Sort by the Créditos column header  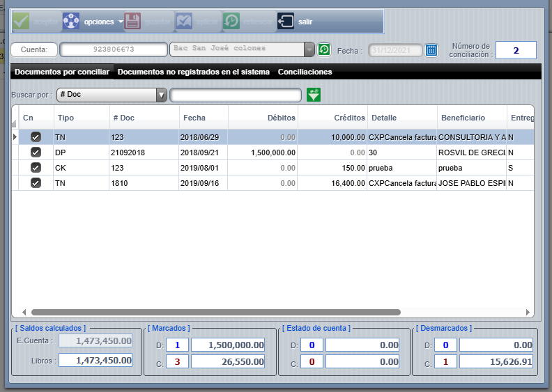332,118
